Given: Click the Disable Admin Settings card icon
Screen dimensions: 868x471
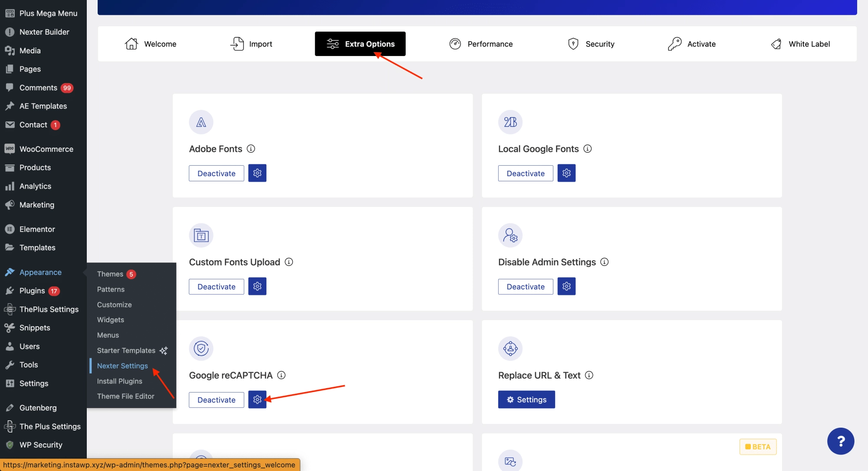Looking at the screenshot, I should coord(510,235).
